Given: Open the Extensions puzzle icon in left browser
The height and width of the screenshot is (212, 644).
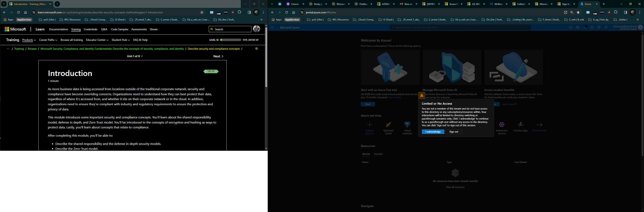Looking at the screenshot, I should (239, 12).
